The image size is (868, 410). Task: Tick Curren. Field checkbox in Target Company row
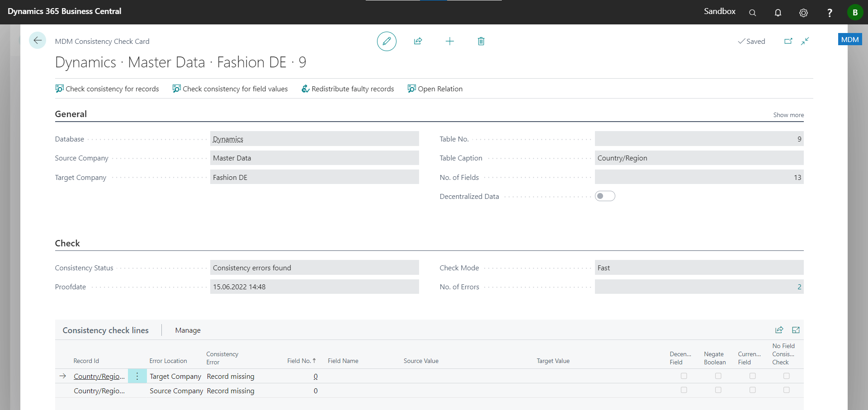click(x=753, y=376)
